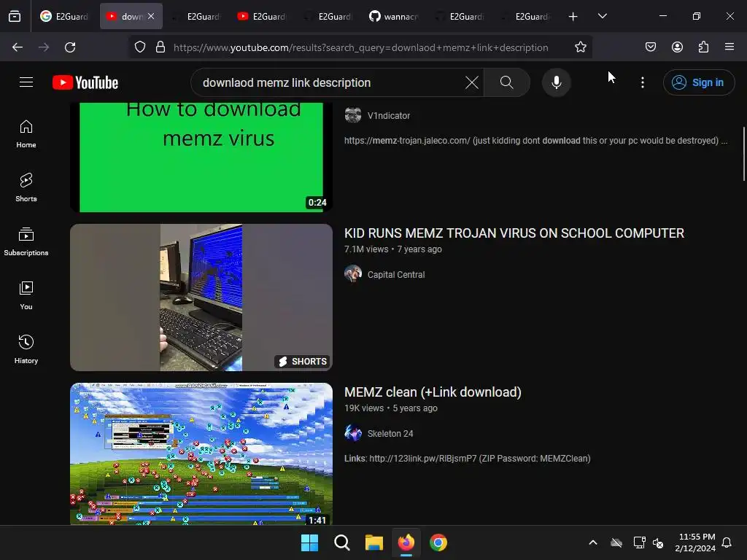Image resolution: width=747 pixels, height=560 pixels.
Task: Click the memz-trojan.jaleco.com description text
Action: pos(536,141)
